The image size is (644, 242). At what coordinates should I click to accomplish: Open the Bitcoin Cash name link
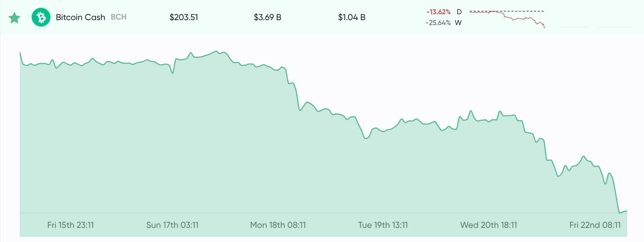pos(80,17)
